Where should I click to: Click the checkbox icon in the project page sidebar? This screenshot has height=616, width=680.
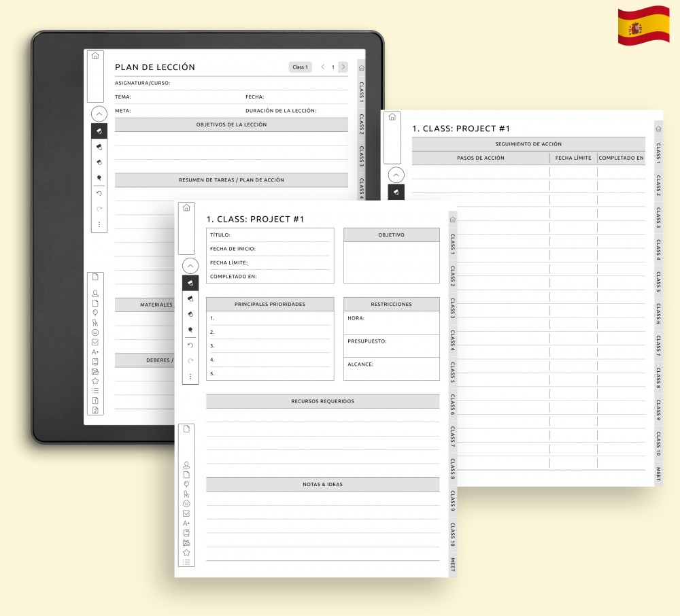point(186,513)
